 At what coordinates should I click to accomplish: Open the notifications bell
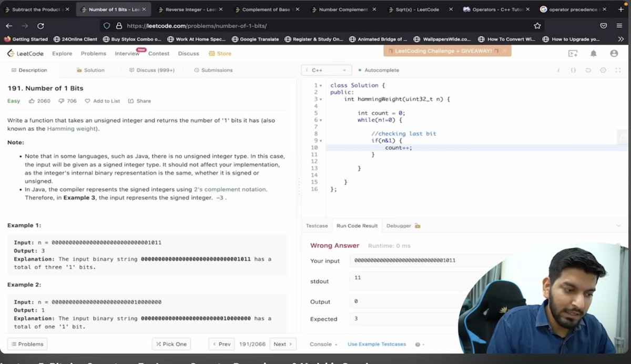[x=593, y=53]
